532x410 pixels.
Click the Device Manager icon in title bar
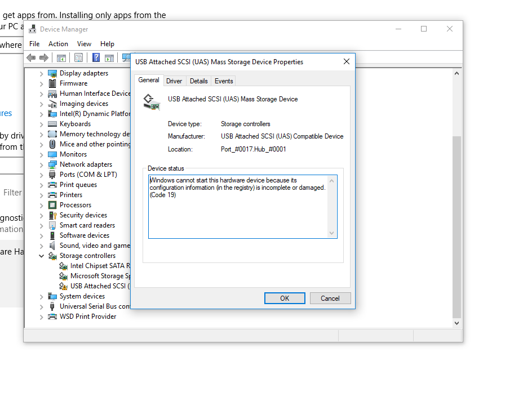tap(32, 28)
